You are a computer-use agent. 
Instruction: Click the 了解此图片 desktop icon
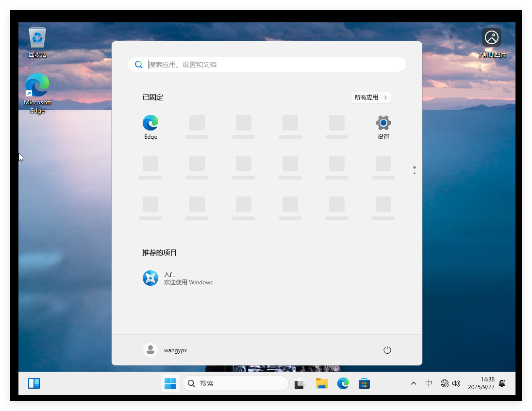click(x=491, y=43)
